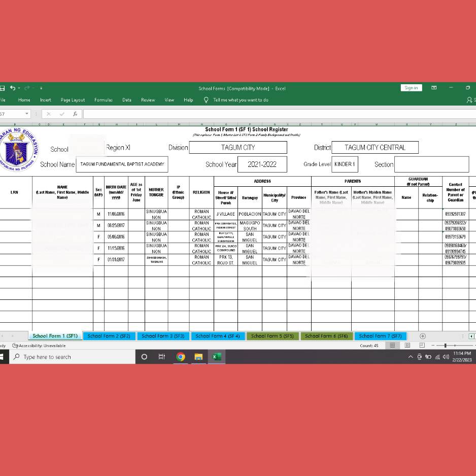The height and width of the screenshot is (476, 476).
Task: Select birth date cell 08/25/2017
Action: [116, 225]
